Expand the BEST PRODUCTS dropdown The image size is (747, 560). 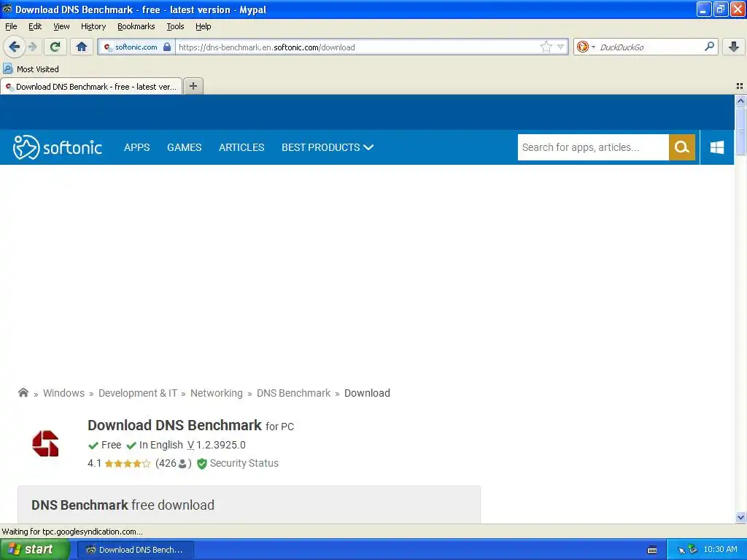click(328, 147)
